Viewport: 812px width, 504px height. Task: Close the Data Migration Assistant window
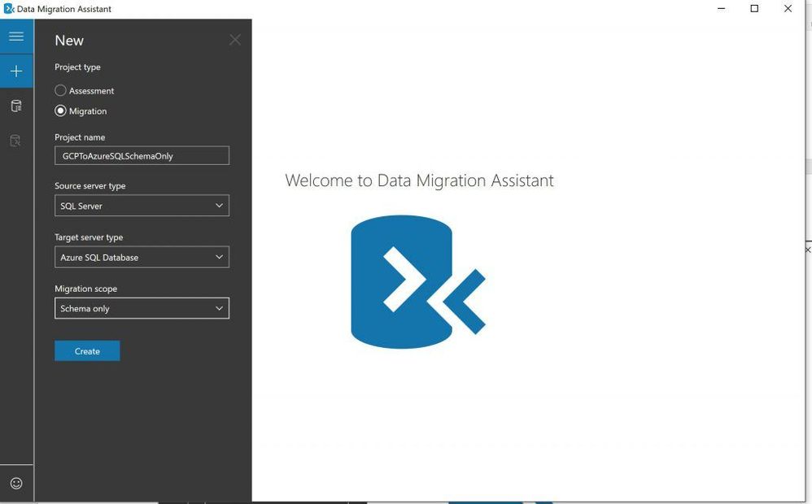[788, 9]
